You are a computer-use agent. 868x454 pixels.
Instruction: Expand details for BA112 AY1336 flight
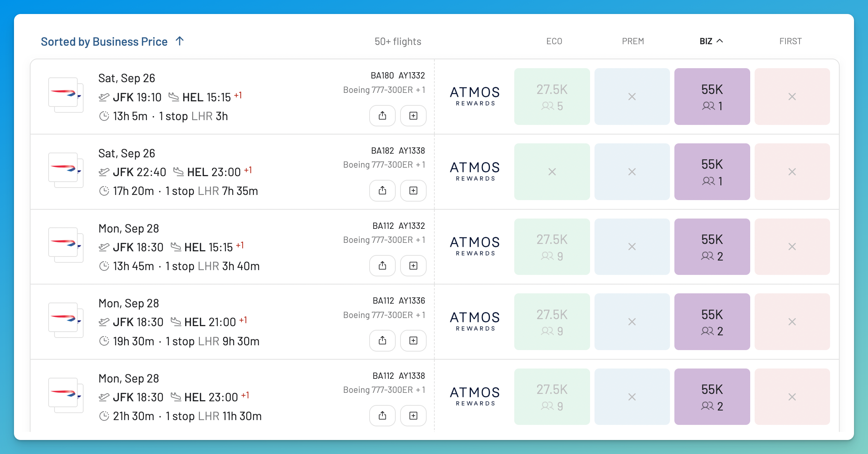click(x=413, y=340)
